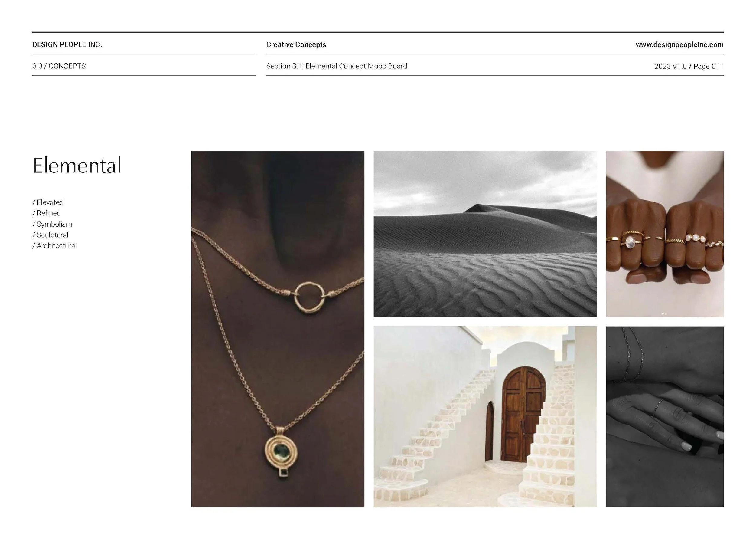Image resolution: width=756 pixels, height=535 pixels.
Task: Click the www.designpeopleinc.com link
Action: tap(679, 45)
